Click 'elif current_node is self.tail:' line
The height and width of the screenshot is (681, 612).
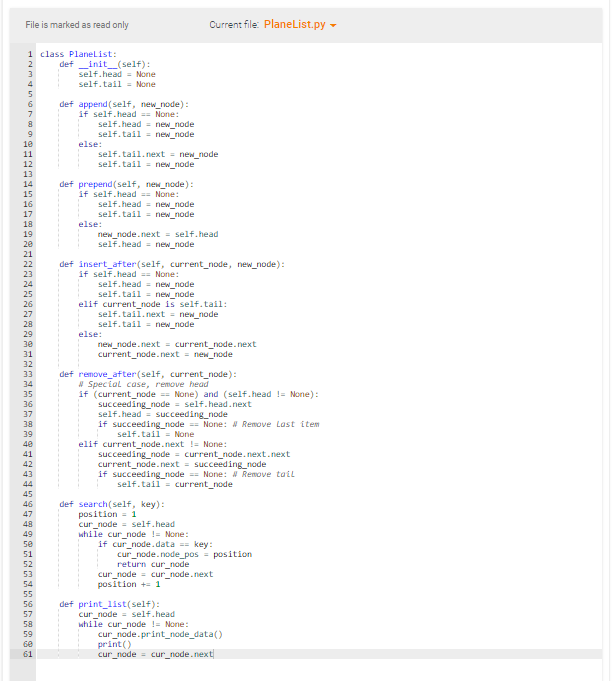153,304
